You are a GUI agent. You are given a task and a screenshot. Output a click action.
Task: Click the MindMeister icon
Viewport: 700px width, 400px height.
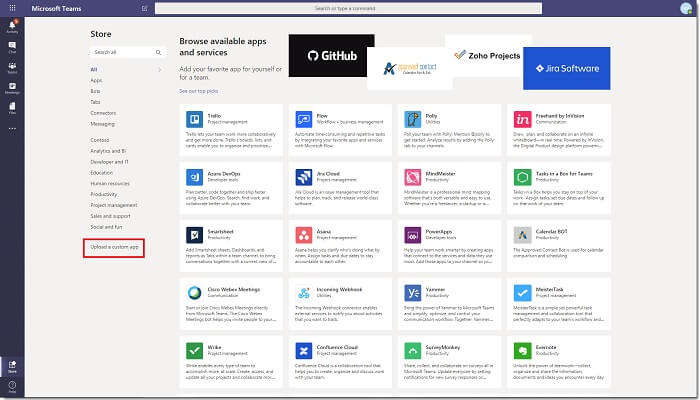(412, 177)
